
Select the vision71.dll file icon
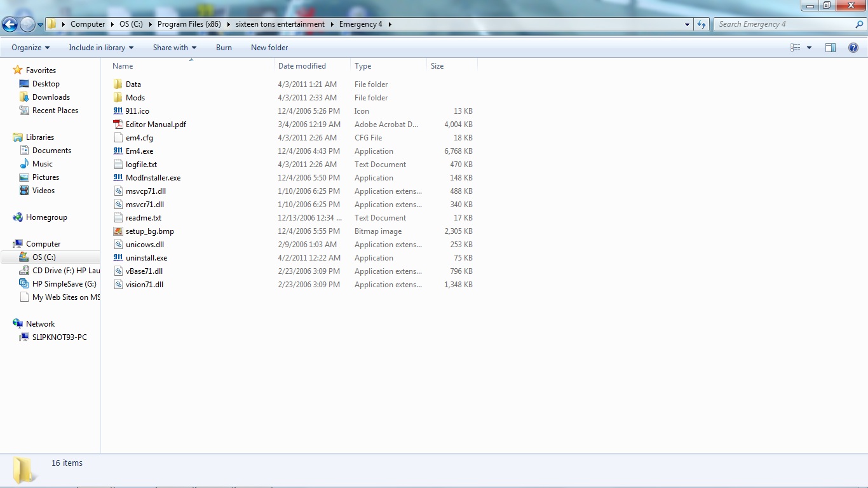click(x=118, y=285)
